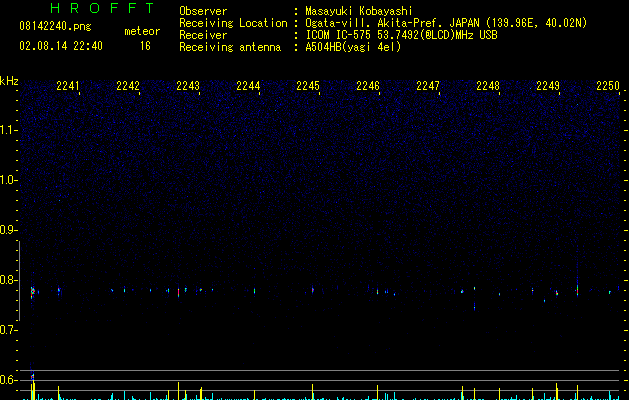Click the Receiving Location label
The height and width of the screenshot is (400, 629).
pyautogui.click(x=233, y=23)
